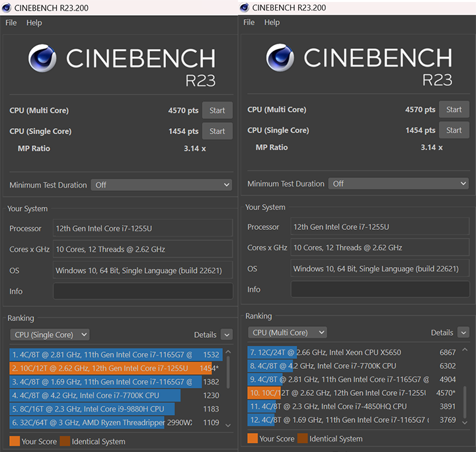Click scroll-down arrow in left ranking list

(229, 424)
